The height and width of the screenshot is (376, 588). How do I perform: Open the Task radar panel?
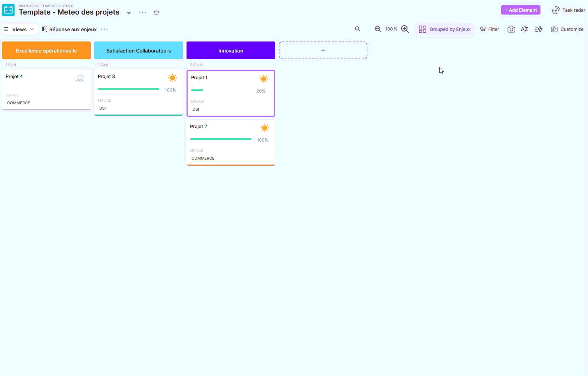tap(568, 10)
